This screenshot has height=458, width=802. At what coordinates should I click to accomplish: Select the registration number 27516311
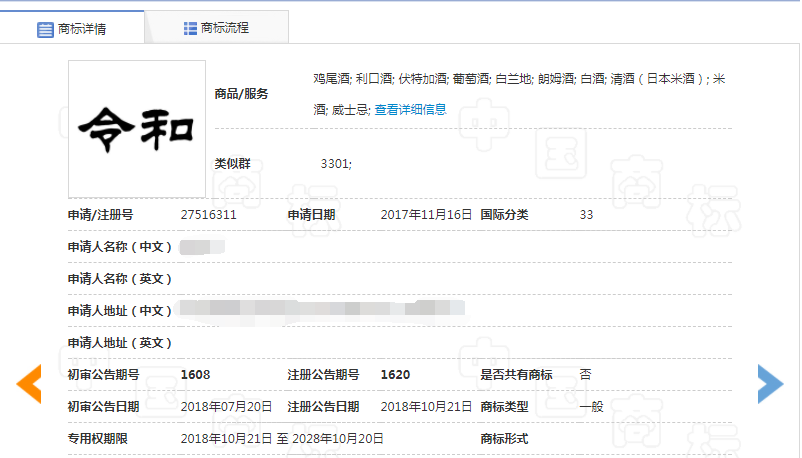pyautogui.click(x=208, y=214)
